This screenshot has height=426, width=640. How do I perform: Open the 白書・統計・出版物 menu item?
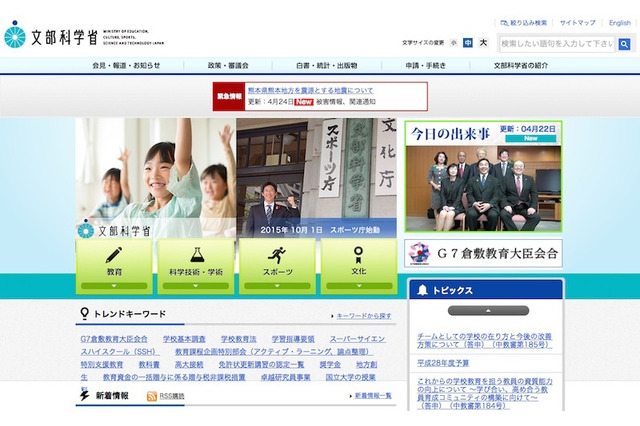coord(327,65)
